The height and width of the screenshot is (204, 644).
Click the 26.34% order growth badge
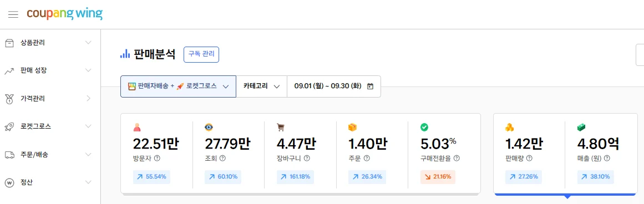tap(367, 177)
